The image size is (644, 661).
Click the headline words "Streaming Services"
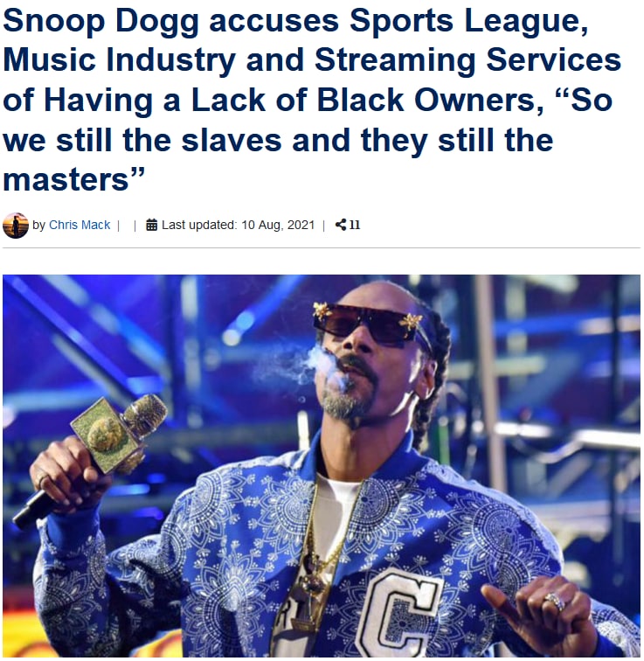(x=467, y=59)
